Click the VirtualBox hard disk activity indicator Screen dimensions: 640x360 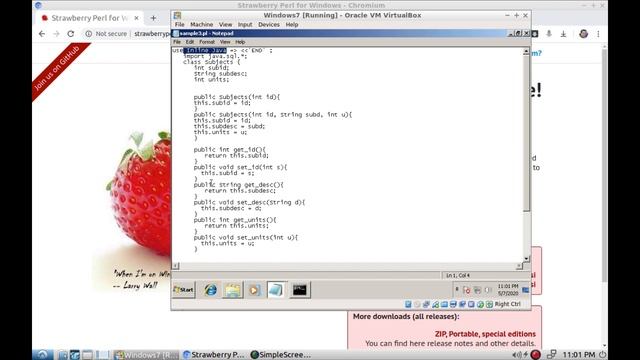click(x=408, y=304)
